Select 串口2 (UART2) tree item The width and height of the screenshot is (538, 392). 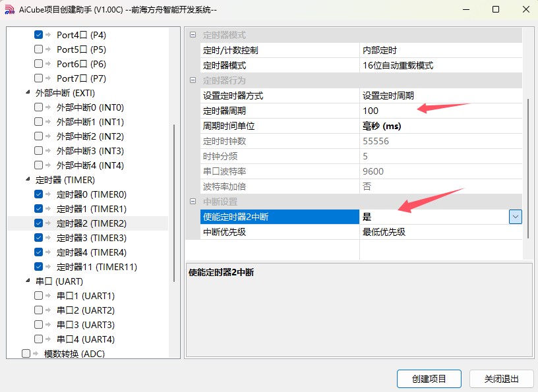86,310
